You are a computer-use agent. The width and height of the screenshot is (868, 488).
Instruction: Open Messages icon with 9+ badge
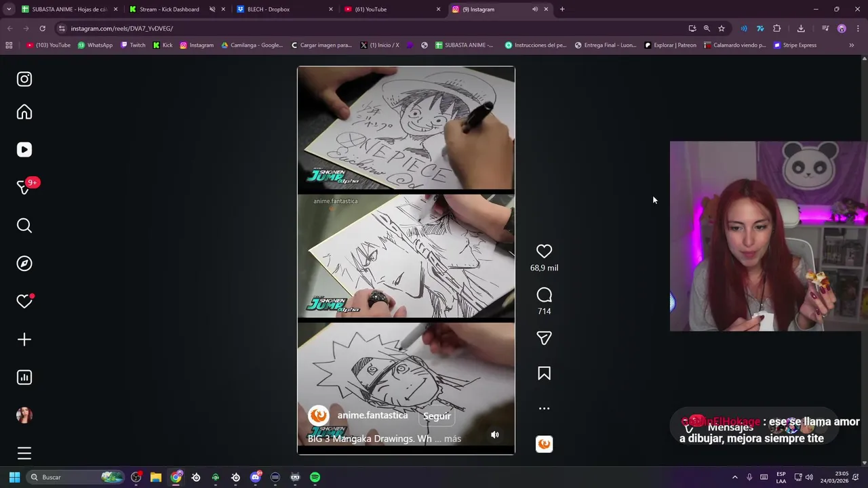pyautogui.click(x=24, y=188)
